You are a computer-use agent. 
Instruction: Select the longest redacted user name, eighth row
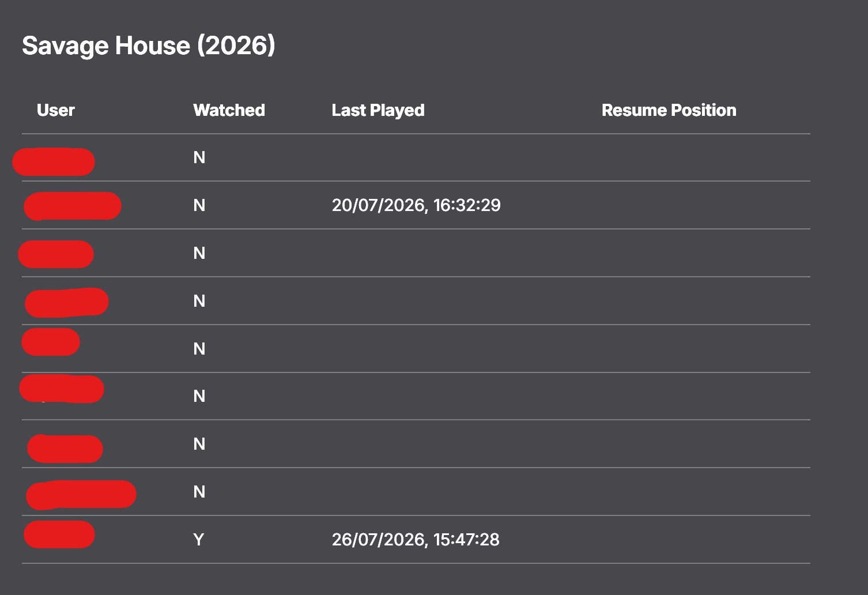point(81,495)
